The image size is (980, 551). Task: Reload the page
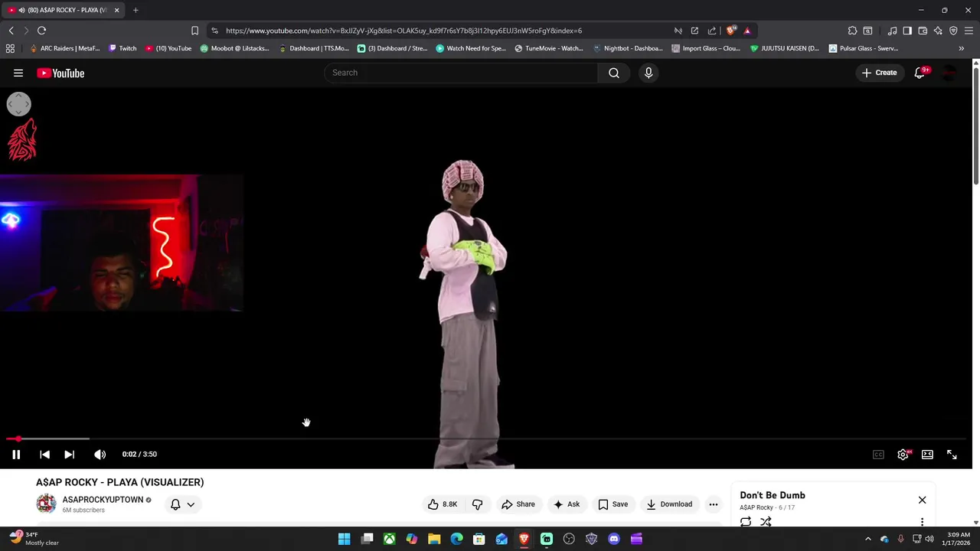[x=41, y=31]
